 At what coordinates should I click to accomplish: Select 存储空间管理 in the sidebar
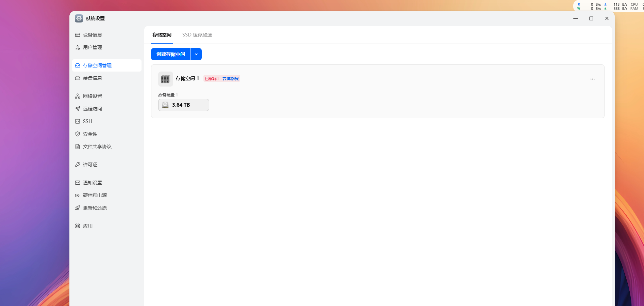[107, 65]
